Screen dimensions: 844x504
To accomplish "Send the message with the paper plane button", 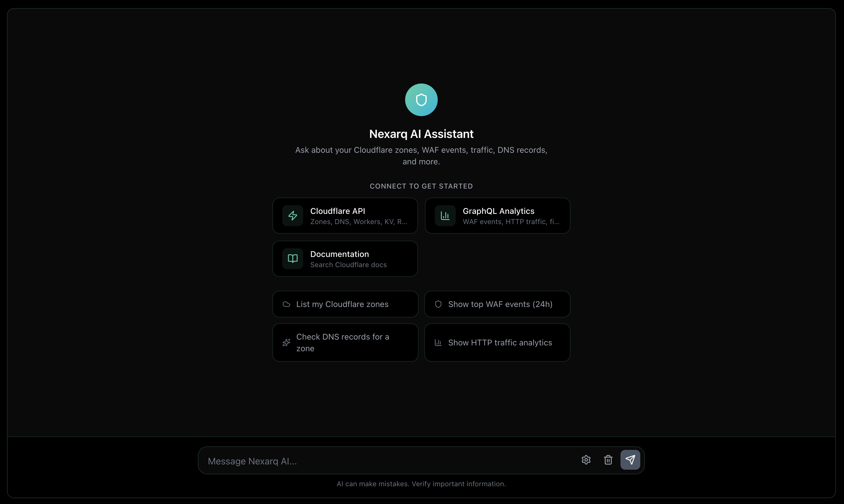I will pyautogui.click(x=630, y=460).
